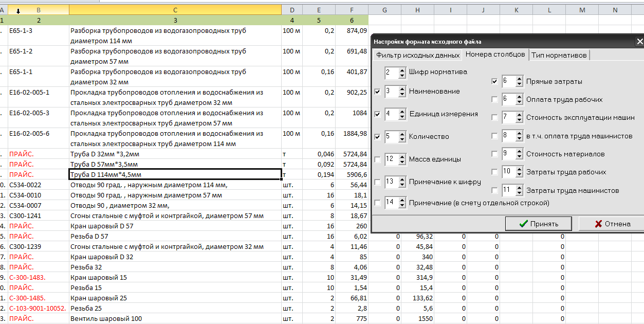Close the Настройки формата исходного файла dialog
644x324 pixels.
coord(639,42)
